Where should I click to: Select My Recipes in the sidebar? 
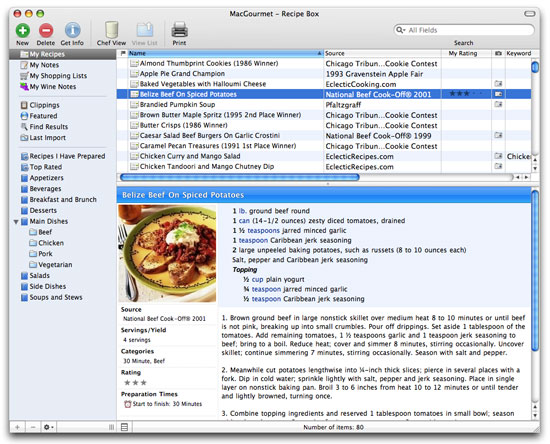tap(62, 54)
